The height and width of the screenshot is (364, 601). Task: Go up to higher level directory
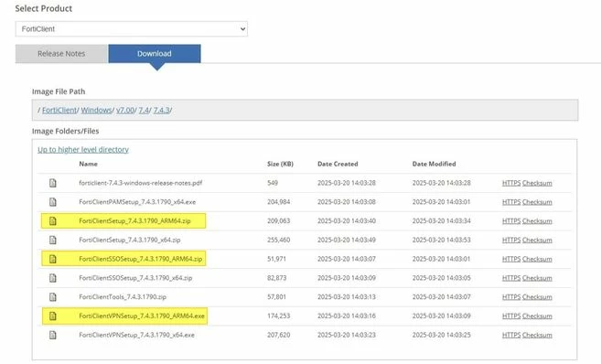point(83,150)
